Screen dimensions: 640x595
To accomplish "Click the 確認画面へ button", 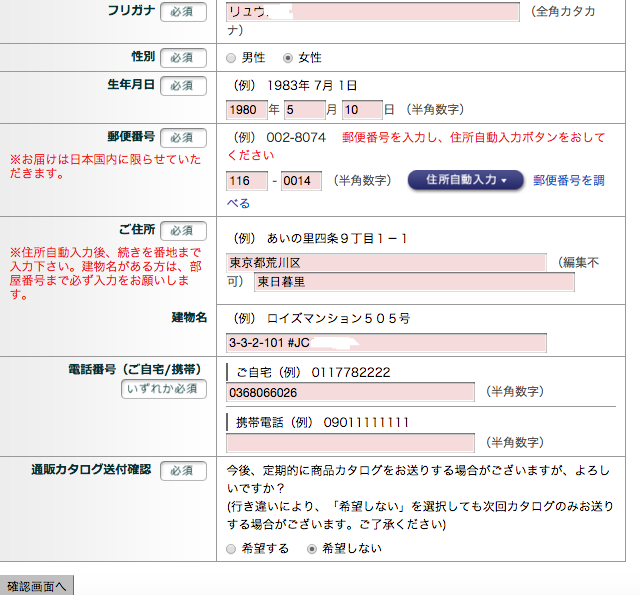I will tap(36, 586).
